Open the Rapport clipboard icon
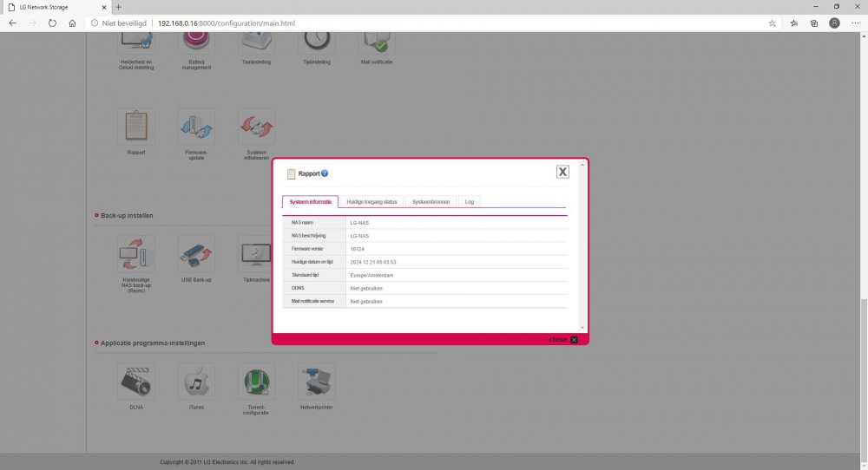 (136, 127)
